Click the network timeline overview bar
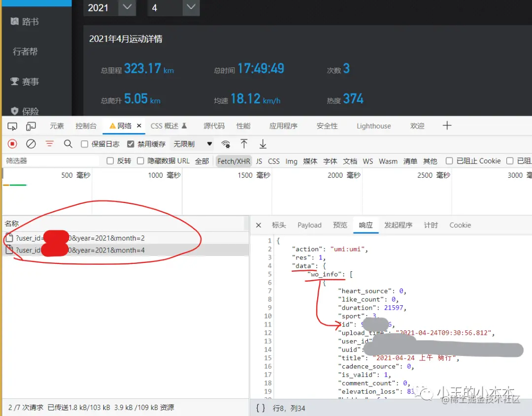 click(x=266, y=191)
